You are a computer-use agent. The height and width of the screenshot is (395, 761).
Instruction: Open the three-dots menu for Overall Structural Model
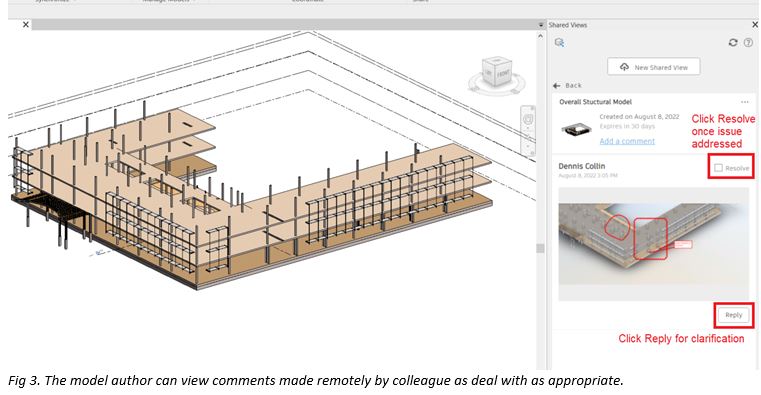coord(744,102)
